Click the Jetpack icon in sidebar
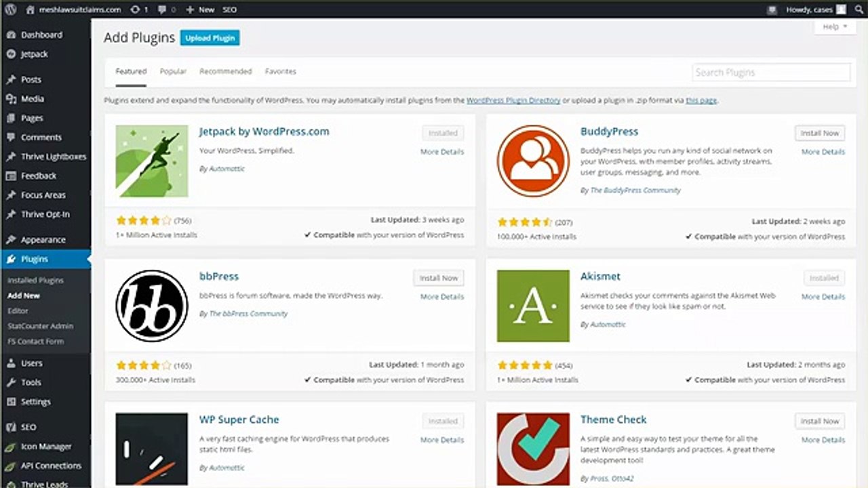The height and width of the screenshot is (488, 868). click(x=11, y=54)
